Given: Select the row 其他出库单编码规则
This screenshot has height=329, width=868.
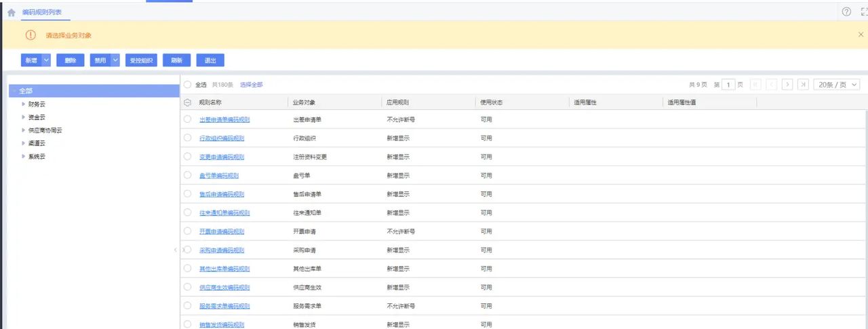Looking at the screenshot, I should [188, 269].
